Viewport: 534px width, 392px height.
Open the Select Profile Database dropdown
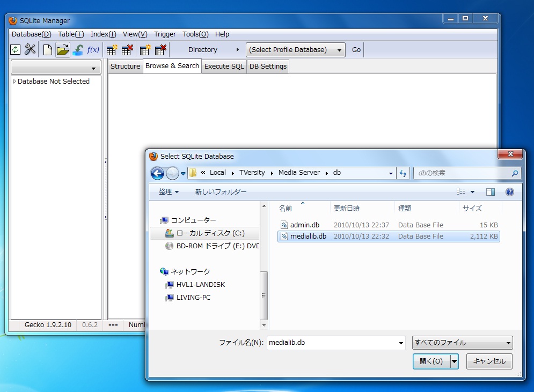coord(295,50)
